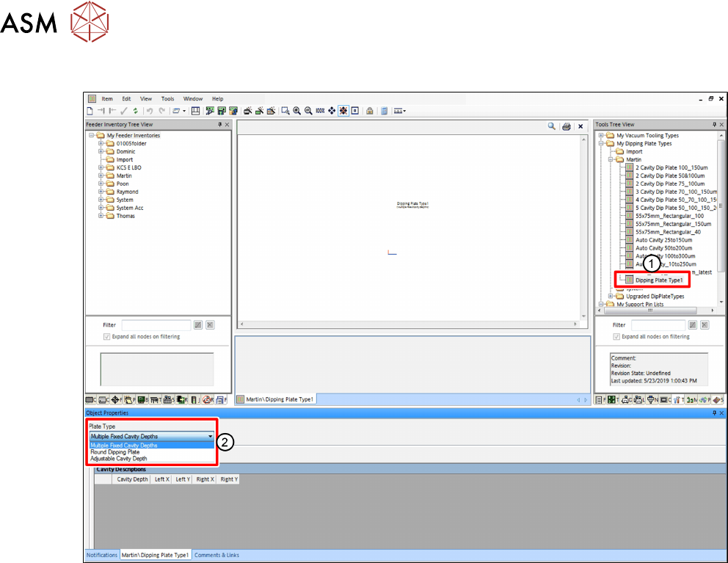The width and height of the screenshot is (728, 563).
Task: Collapse the Martin folder in Tools tree
Action: pos(611,160)
